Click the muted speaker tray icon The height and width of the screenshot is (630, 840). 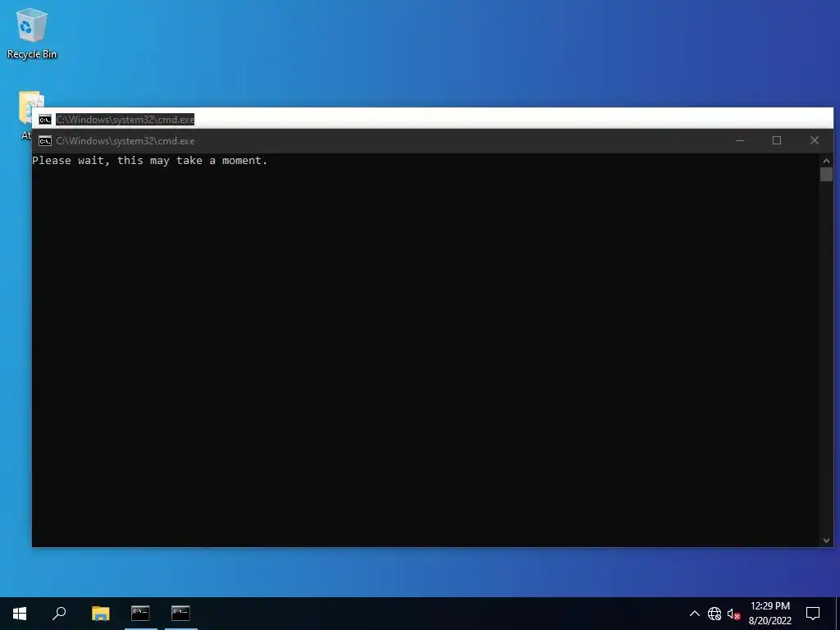(734, 614)
